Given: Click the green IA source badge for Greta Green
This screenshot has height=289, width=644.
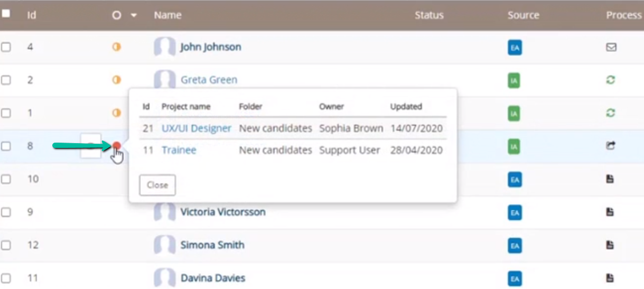Looking at the screenshot, I should coord(515,80).
